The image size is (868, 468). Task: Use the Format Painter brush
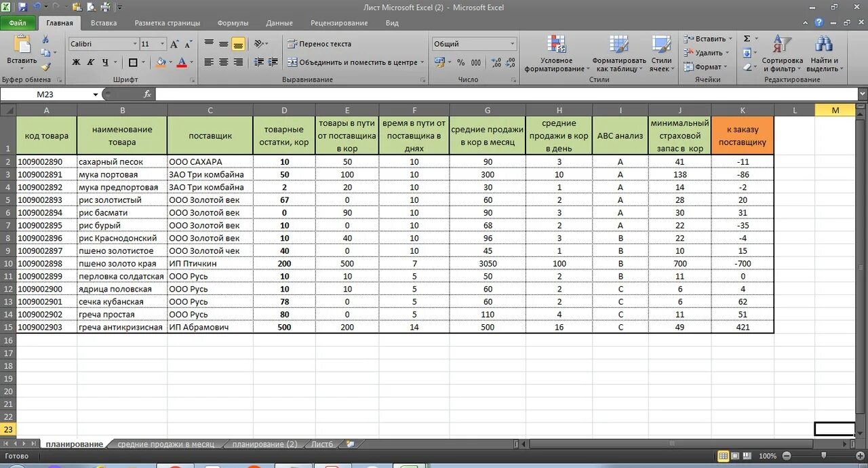click(x=45, y=66)
